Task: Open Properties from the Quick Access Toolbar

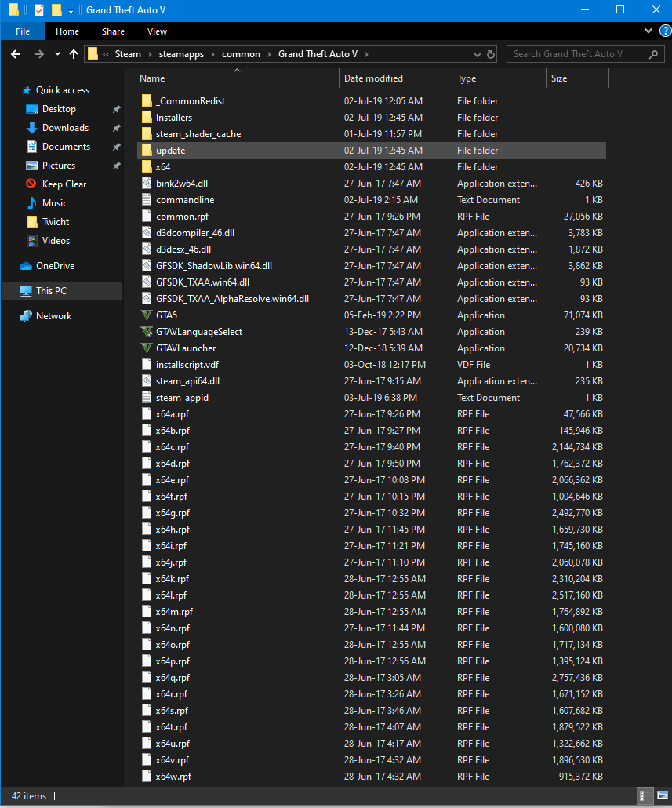Action: [x=38, y=10]
